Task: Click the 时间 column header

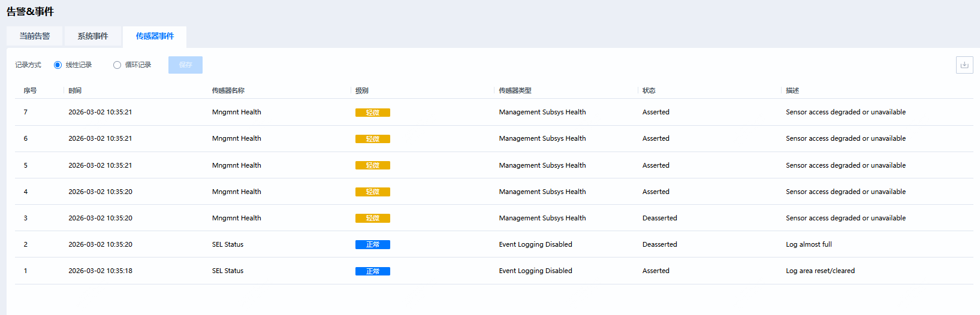Action: [x=75, y=90]
